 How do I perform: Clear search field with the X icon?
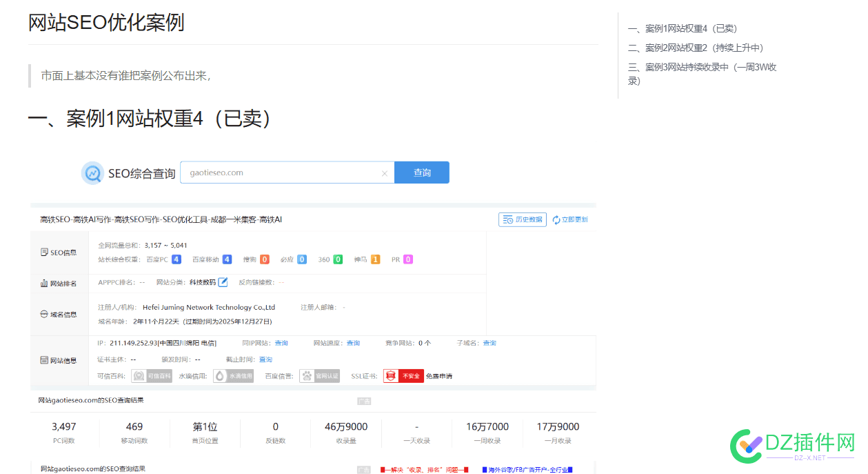(x=384, y=173)
